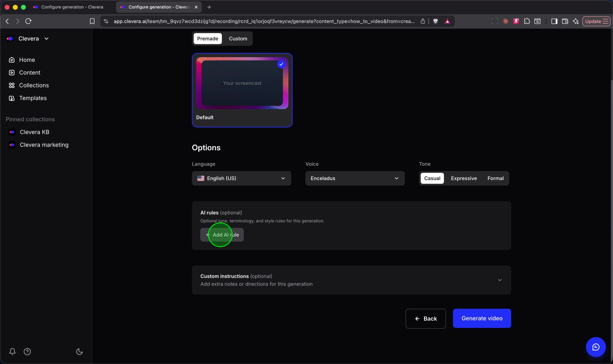Open the Voice dropdown Enceladus
Screen dimensions: 613x364
[355, 178]
